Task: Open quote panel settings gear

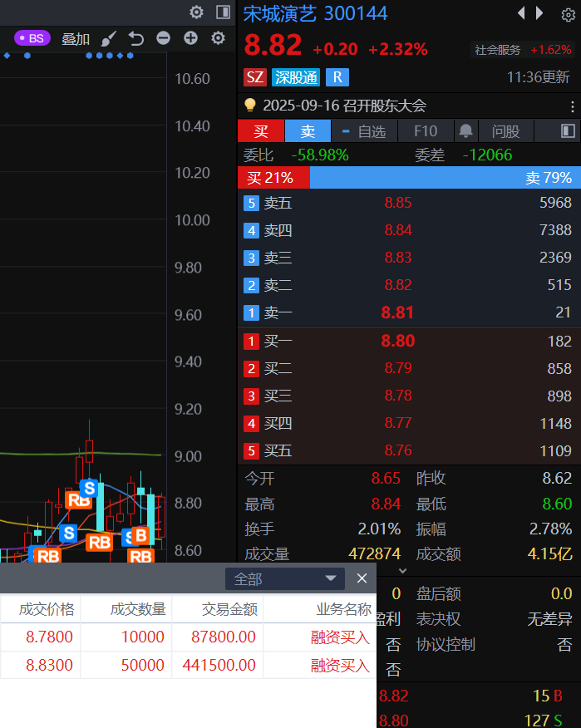Action: tap(568, 15)
